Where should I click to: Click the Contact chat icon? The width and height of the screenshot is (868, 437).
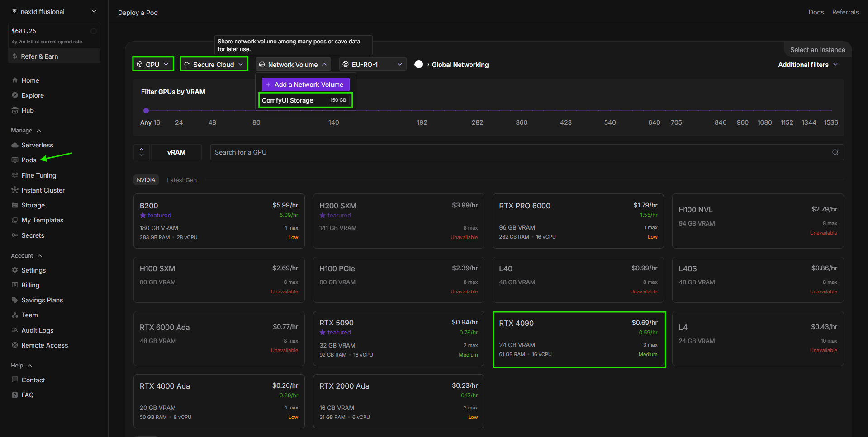15,380
